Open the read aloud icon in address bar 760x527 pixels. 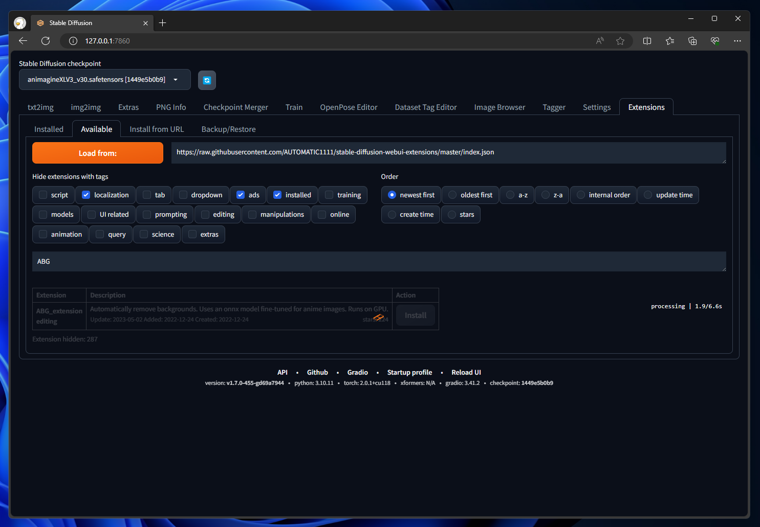(600, 41)
